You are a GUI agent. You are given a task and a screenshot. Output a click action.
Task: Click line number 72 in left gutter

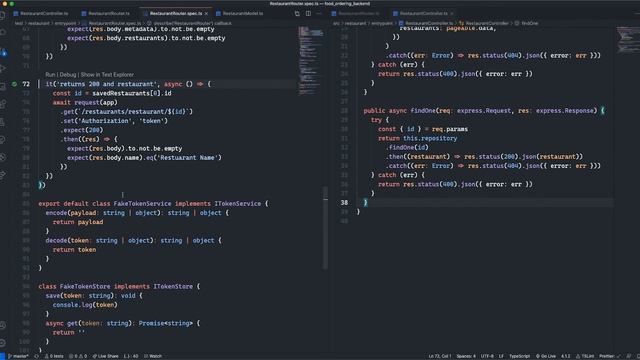point(26,84)
